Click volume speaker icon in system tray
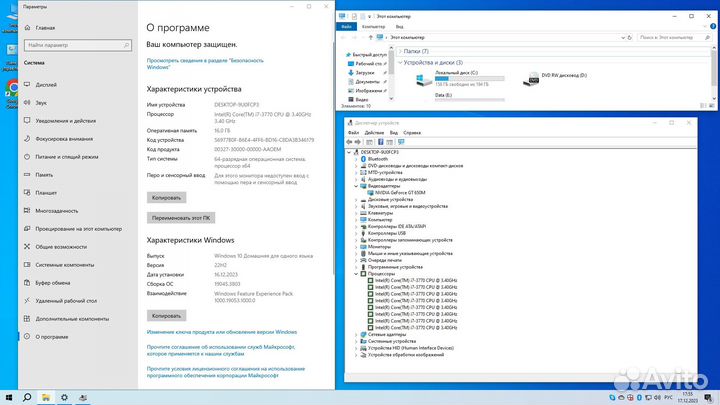The image size is (720, 405). tap(657, 398)
